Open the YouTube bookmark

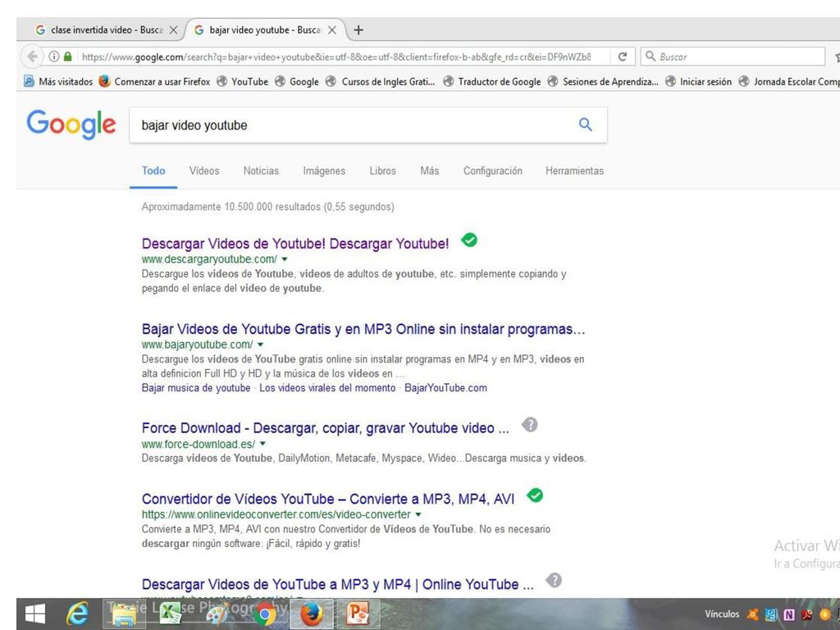[x=242, y=81]
